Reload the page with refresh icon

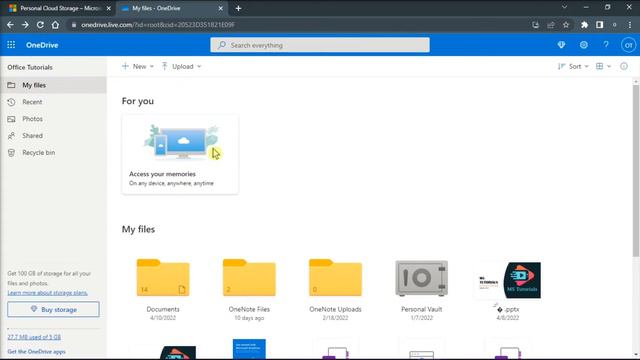tap(40, 25)
